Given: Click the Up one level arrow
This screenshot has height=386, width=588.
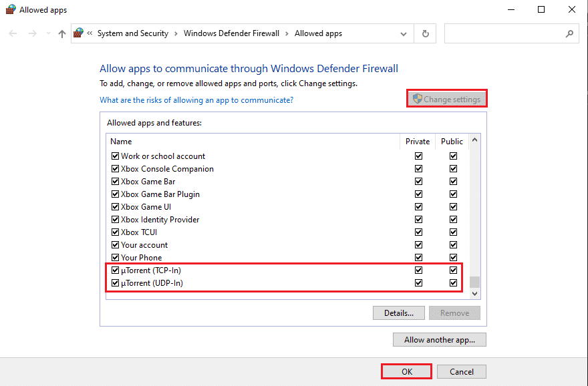Looking at the screenshot, I should pyautogui.click(x=62, y=33).
